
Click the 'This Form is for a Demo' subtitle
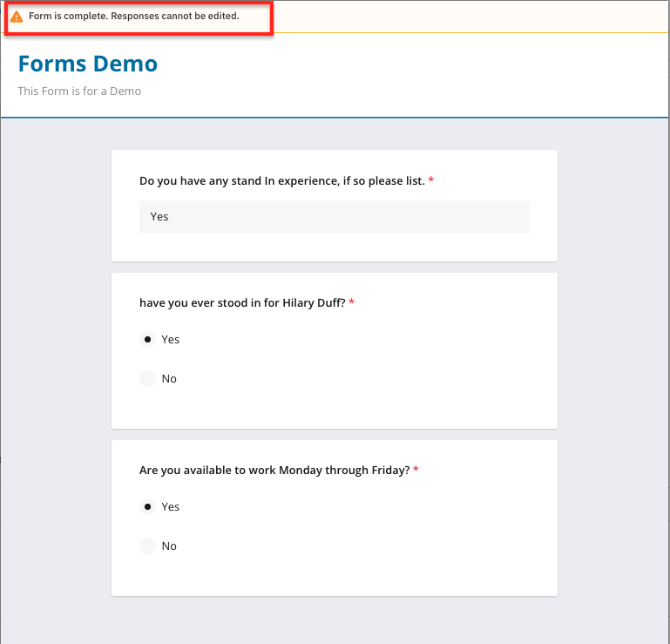[79, 91]
